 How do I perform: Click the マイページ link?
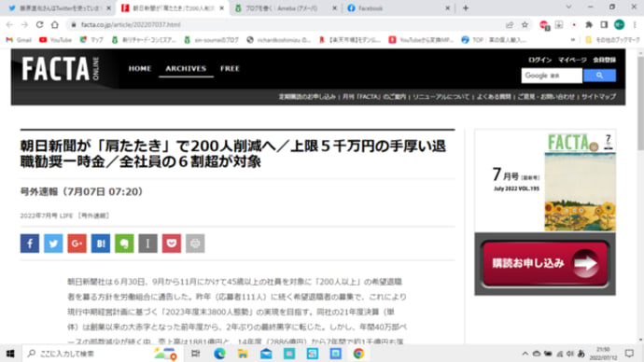(x=572, y=60)
